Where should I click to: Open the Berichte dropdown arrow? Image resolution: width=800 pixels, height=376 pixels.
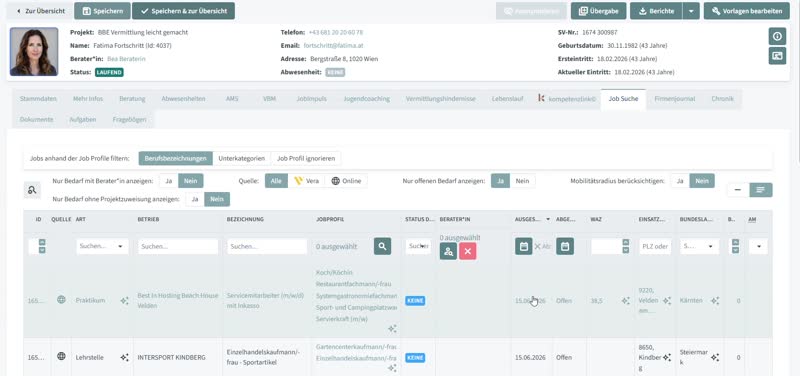pyautogui.click(x=691, y=11)
